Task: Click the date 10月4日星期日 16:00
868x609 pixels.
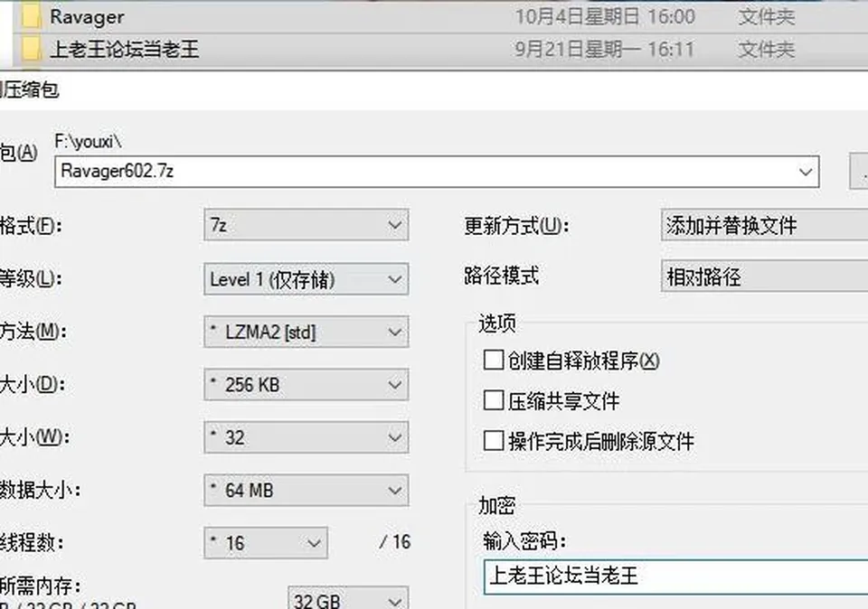Action: click(605, 17)
